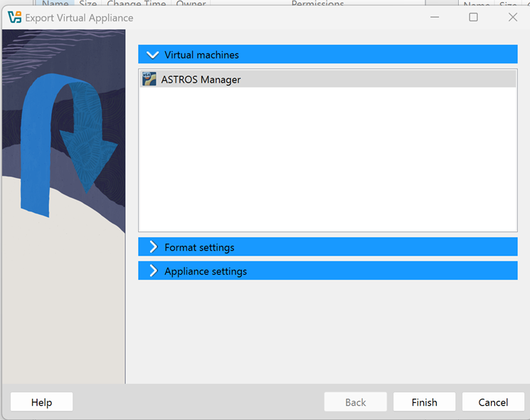Minimize the Export Virtual Appliance window
530x420 pixels.
[x=434, y=18]
